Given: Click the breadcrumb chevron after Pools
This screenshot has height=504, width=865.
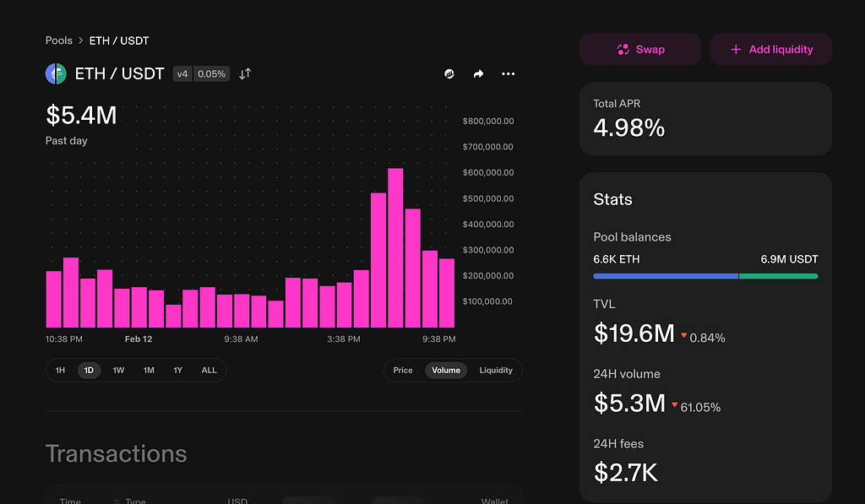Looking at the screenshot, I should pos(80,41).
